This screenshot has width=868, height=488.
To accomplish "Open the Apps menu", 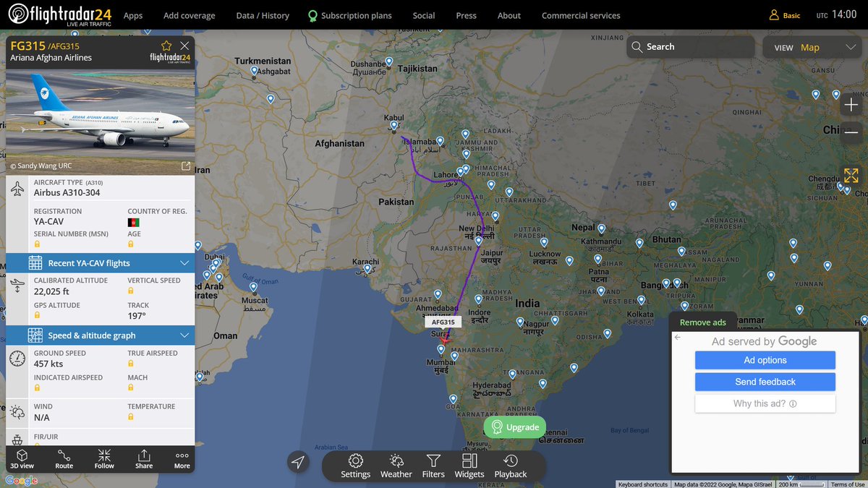I will [x=133, y=15].
